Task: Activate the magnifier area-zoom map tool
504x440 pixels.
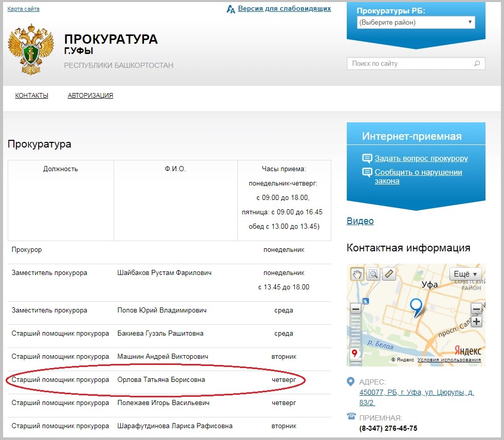Action: click(373, 274)
